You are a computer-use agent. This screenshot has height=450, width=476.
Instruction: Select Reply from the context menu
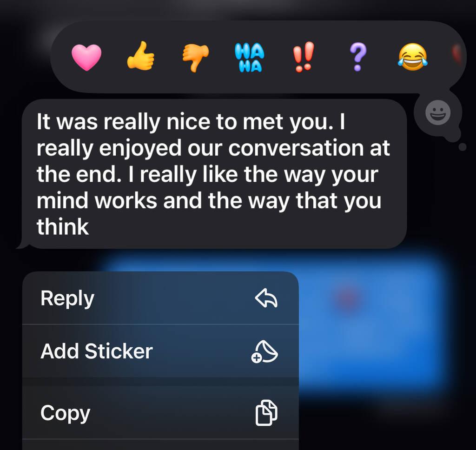pyautogui.click(x=160, y=298)
